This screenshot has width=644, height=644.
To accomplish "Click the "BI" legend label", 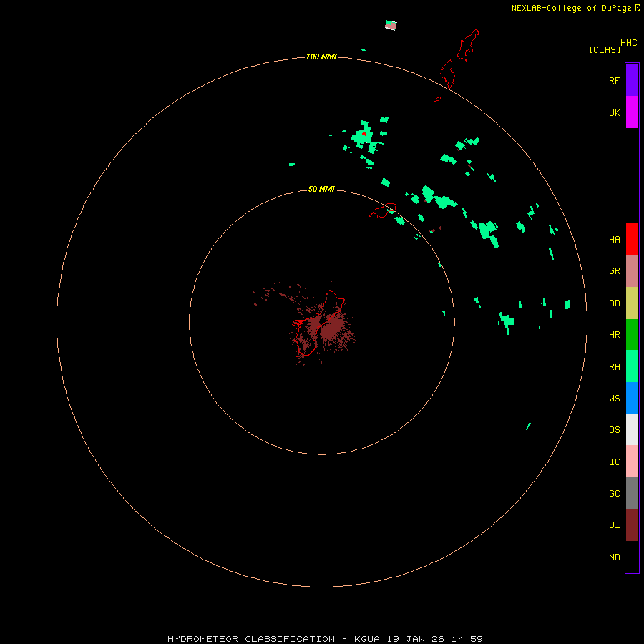I will [x=614, y=525].
